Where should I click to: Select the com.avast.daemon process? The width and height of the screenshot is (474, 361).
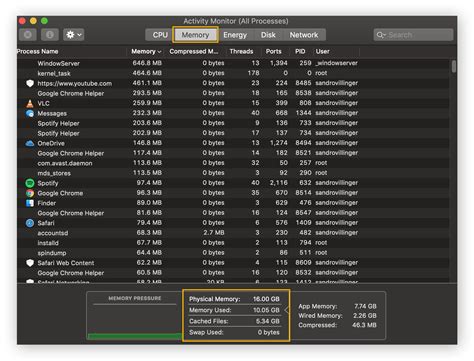pos(65,163)
